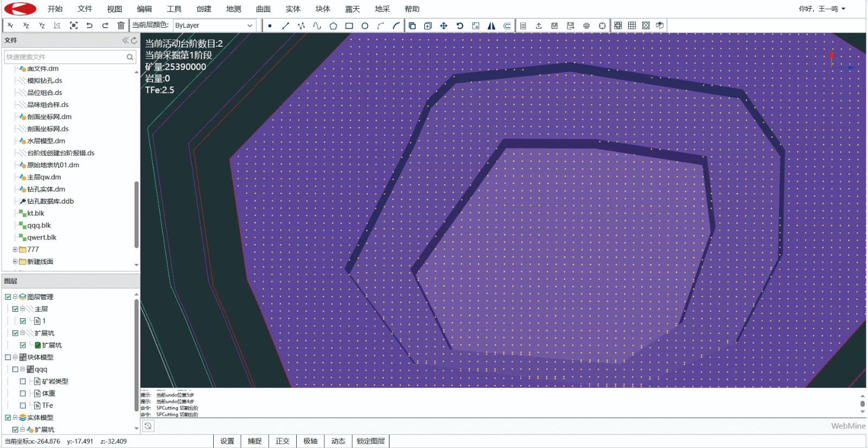Check the TFe checkbox

pyautogui.click(x=23, y=405)
